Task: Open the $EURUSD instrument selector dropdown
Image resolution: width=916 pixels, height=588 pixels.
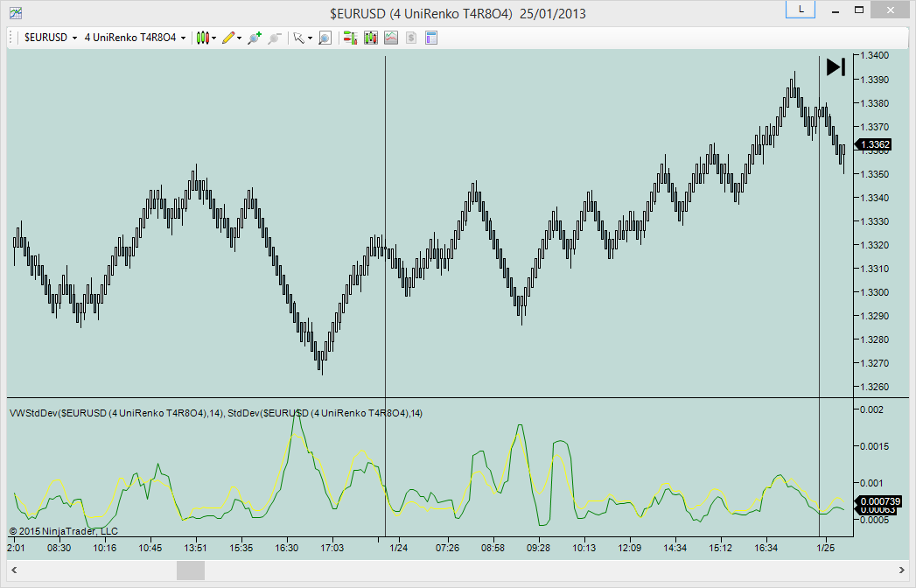Action: pyautogui.click(x=50, y=38)
